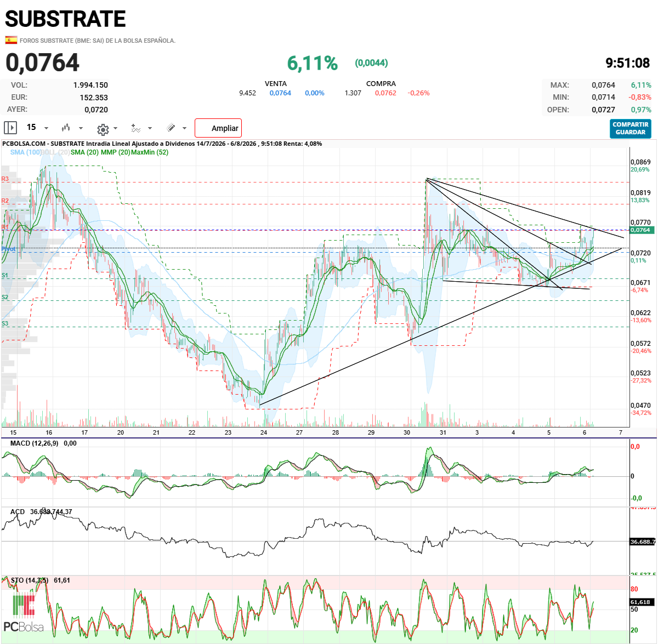Click the EUR value 152.353

94,98
